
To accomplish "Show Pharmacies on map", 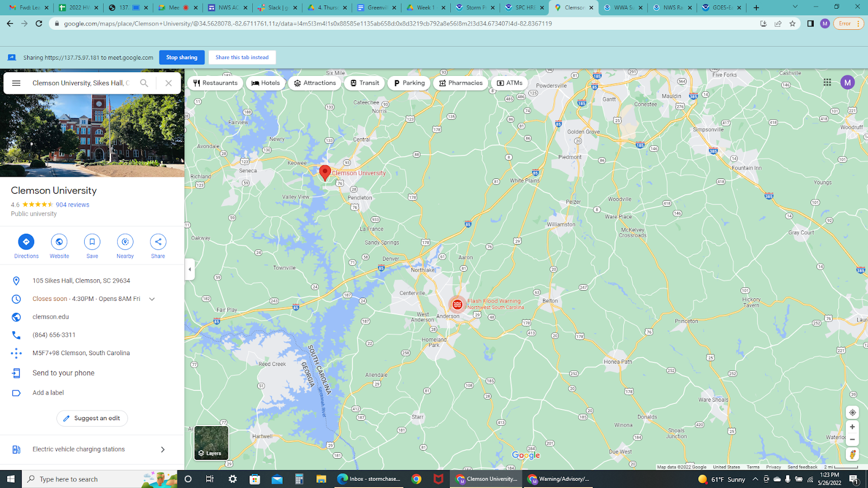I will click(x=461, y=83).
